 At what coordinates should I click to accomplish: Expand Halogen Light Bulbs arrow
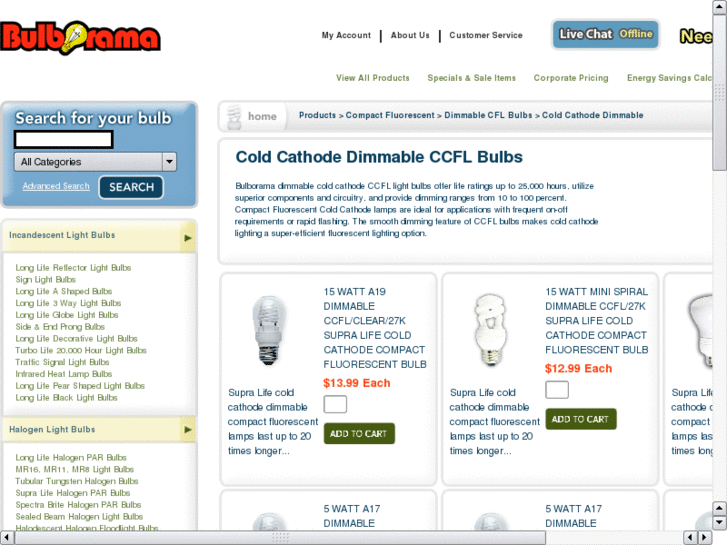click(188, 430)
